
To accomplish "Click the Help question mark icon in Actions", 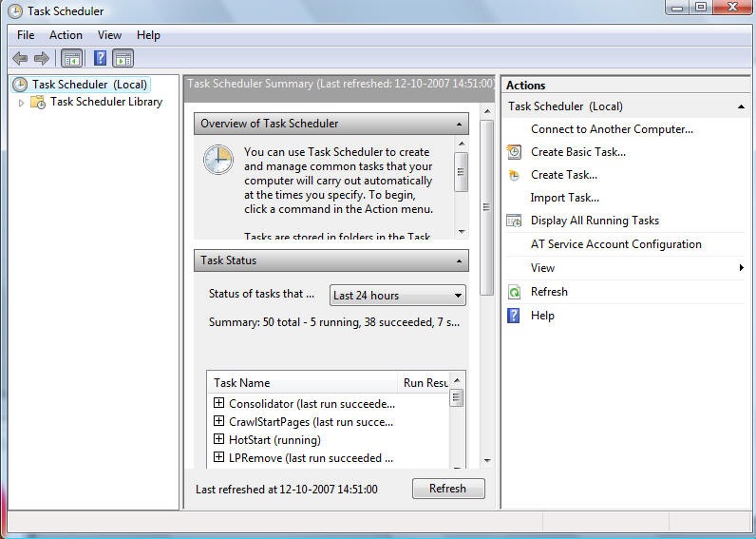I will [514, 316].
